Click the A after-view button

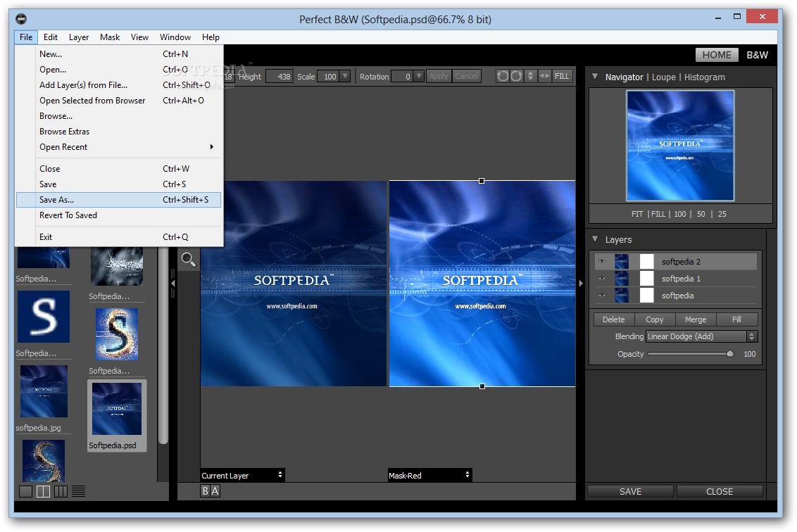[215, 491]
